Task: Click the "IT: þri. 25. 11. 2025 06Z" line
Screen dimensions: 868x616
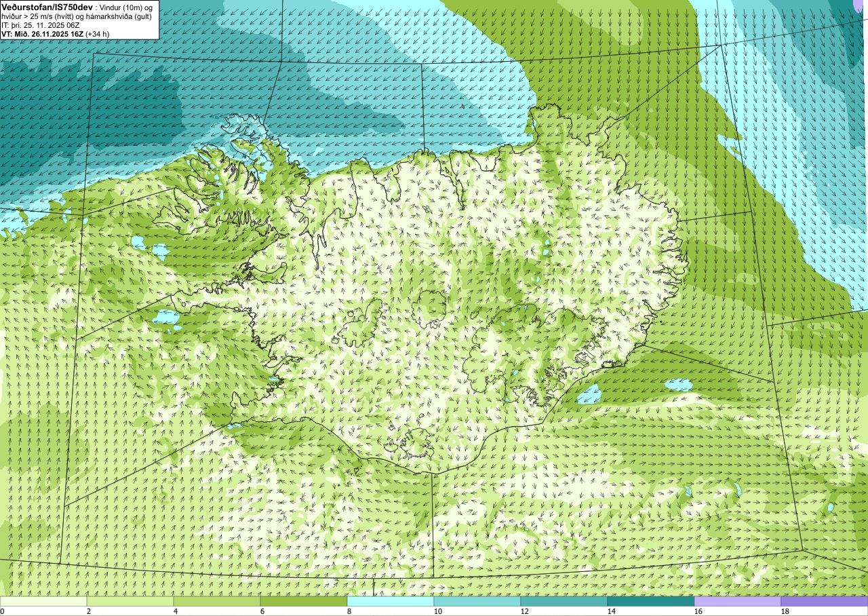Action: (41, 25)
